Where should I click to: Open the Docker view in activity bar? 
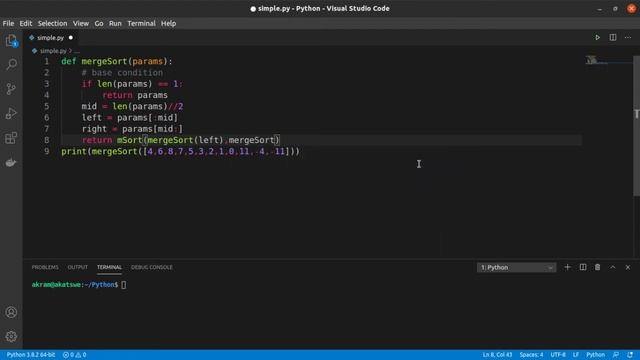tap(11, 162)
